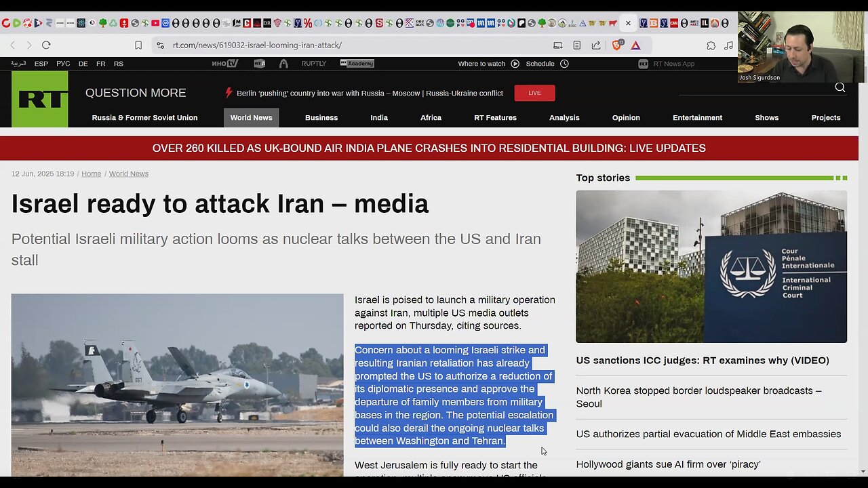This screenshot has height=488, width=868.
Task: Click the highlighted paragraph about looming Israeli strike
Action: pos(454,395)
